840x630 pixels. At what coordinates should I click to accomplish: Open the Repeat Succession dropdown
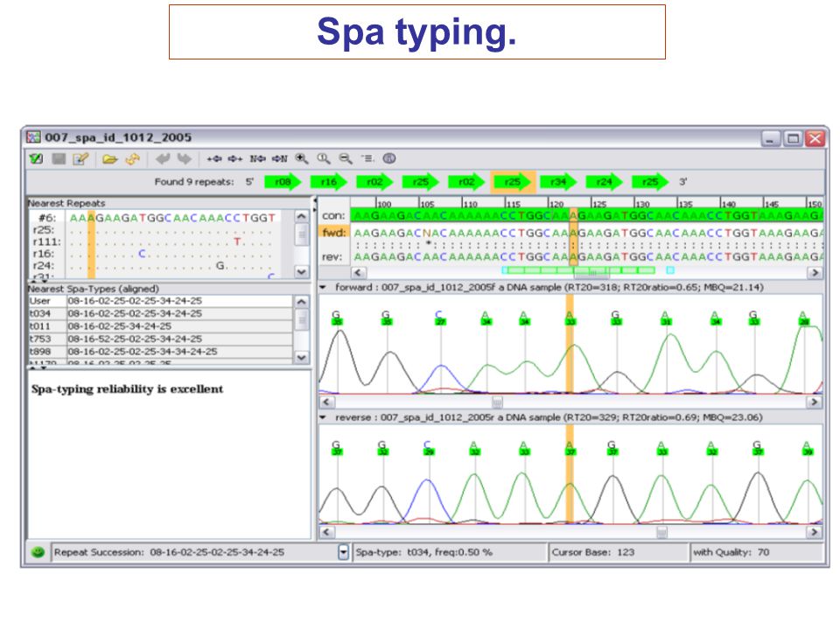point(343,552)
